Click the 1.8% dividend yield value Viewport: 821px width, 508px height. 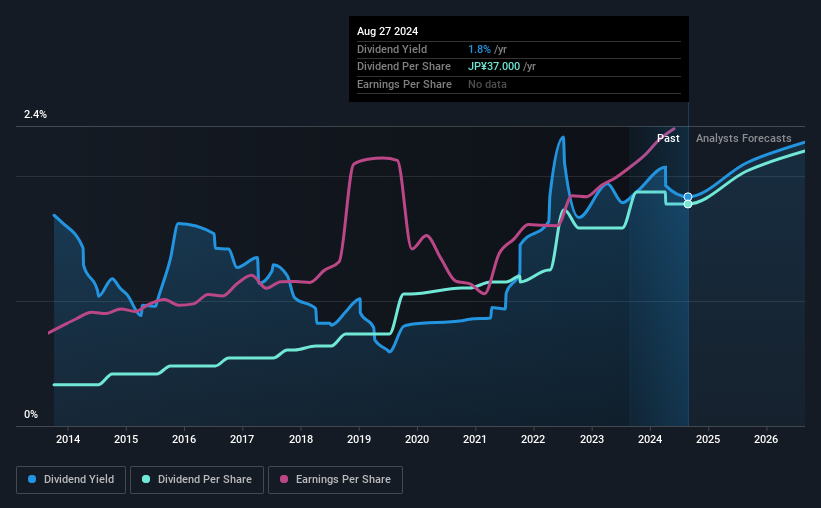479,49
